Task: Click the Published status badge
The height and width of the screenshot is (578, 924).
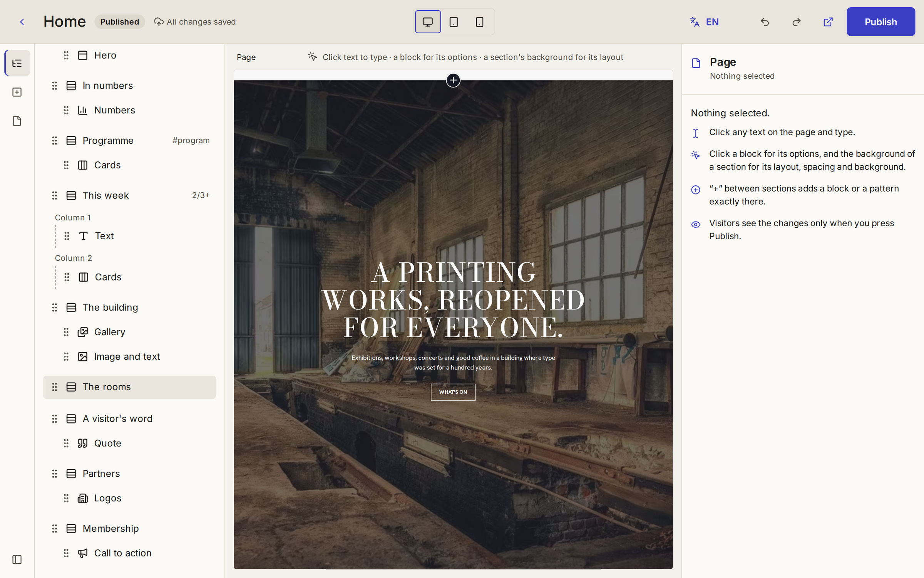Action: [120, 22]
